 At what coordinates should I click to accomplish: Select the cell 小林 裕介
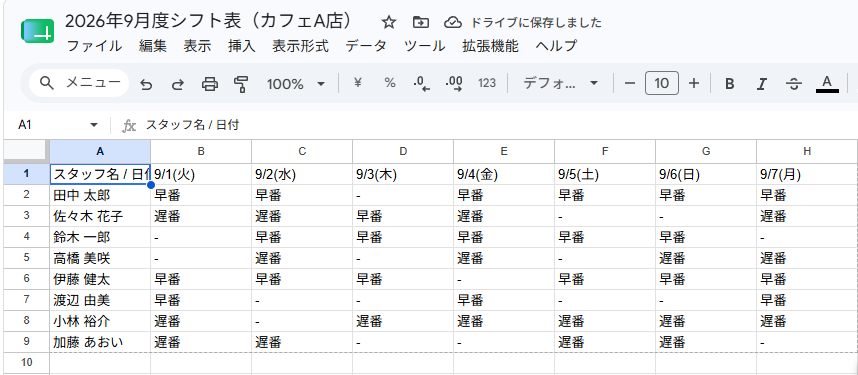click(x=100, y=321)
